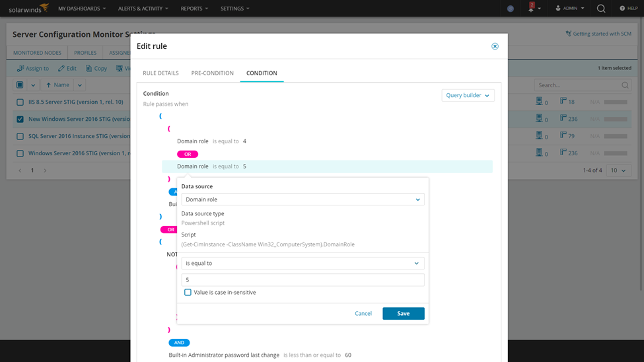Change the page size 10 dropdown
The width and height of the screenshot is (644, 362).
618,170
